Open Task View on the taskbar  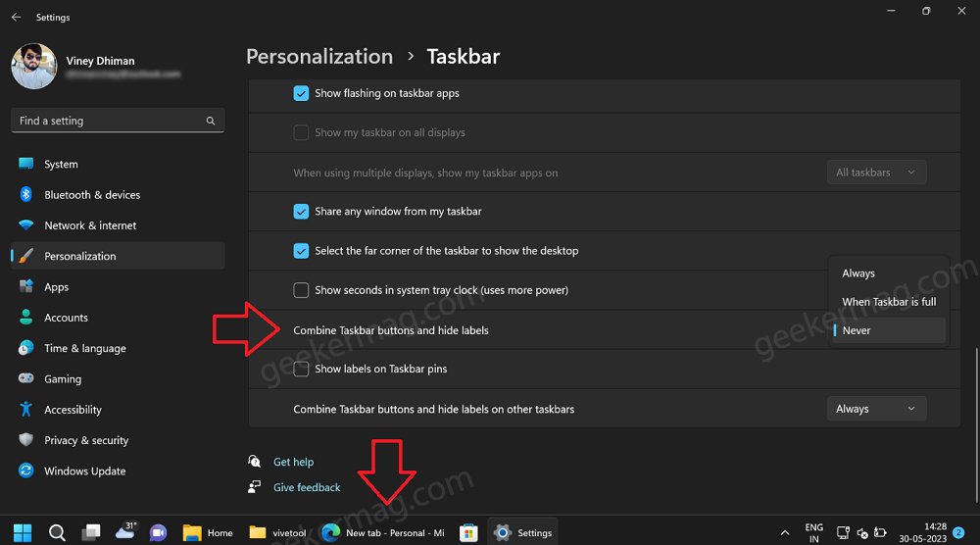pos(91,532)
